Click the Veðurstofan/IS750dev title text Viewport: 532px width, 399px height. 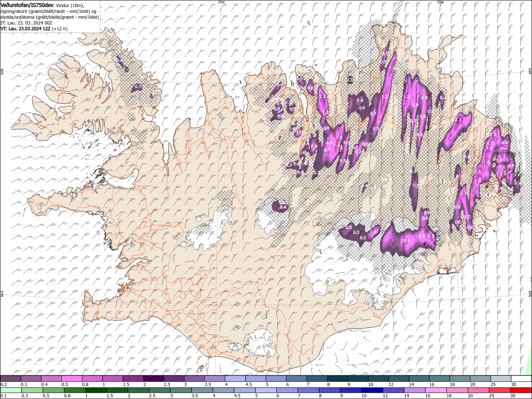(x=27, y=5)
